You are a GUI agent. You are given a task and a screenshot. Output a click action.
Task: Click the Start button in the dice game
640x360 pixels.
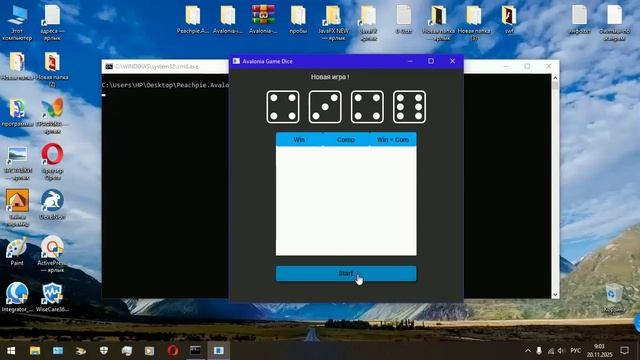click(346, 273)
